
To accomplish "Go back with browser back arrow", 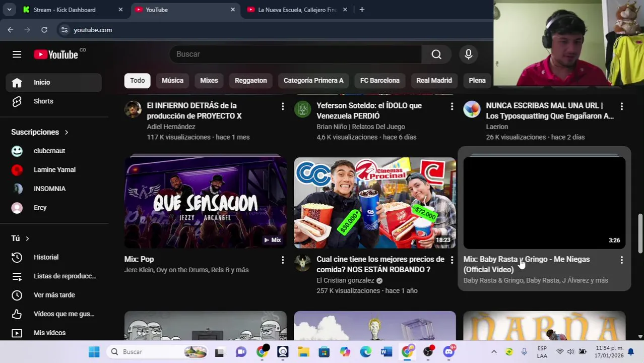I will coord(11,30).
